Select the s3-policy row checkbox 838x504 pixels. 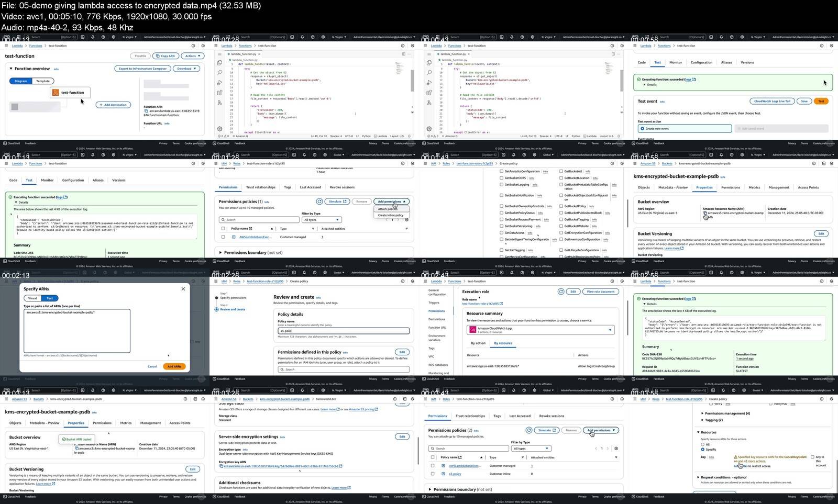433,474
